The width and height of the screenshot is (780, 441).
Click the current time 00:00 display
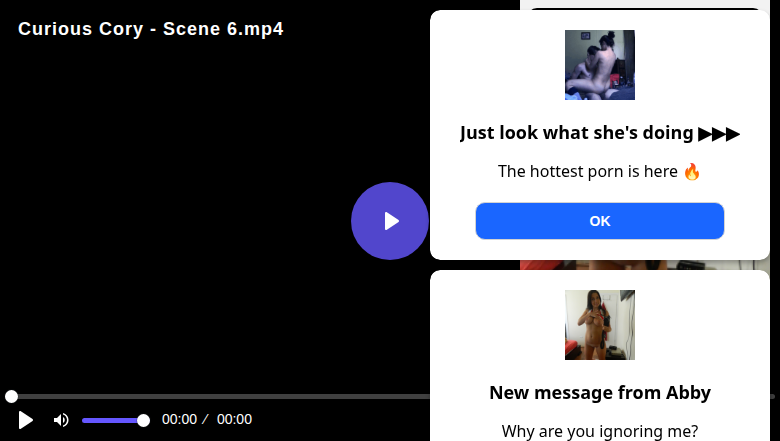[179, 420]
